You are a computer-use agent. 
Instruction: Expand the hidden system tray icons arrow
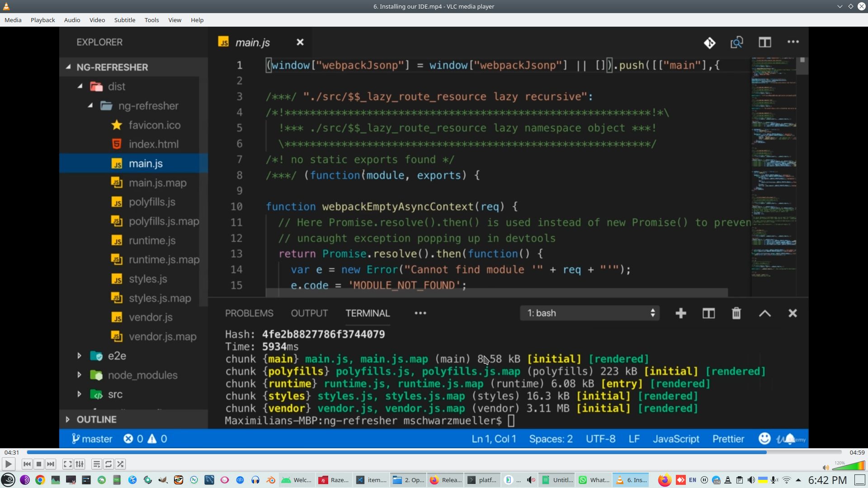(x=798, y=480)
